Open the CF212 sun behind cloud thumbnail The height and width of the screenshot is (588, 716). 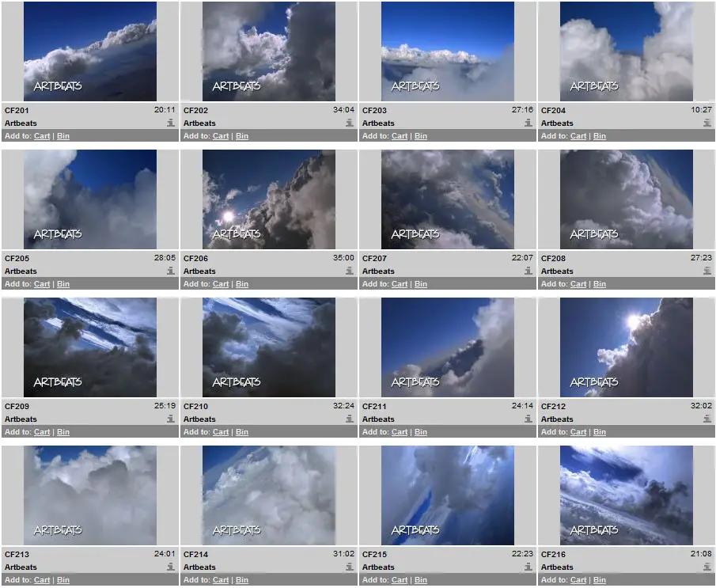[627, 347]
